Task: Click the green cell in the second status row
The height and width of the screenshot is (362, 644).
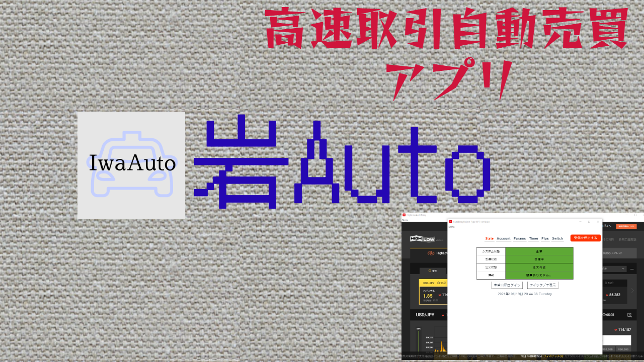Action: point(539,259)
